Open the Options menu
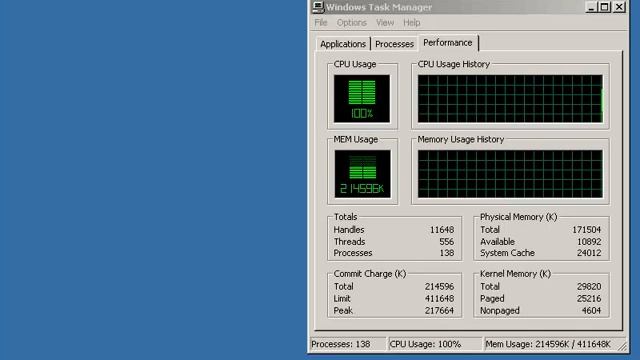Image resolution: width=640 pixels, height=360 pixels. (x=351, y=23)
